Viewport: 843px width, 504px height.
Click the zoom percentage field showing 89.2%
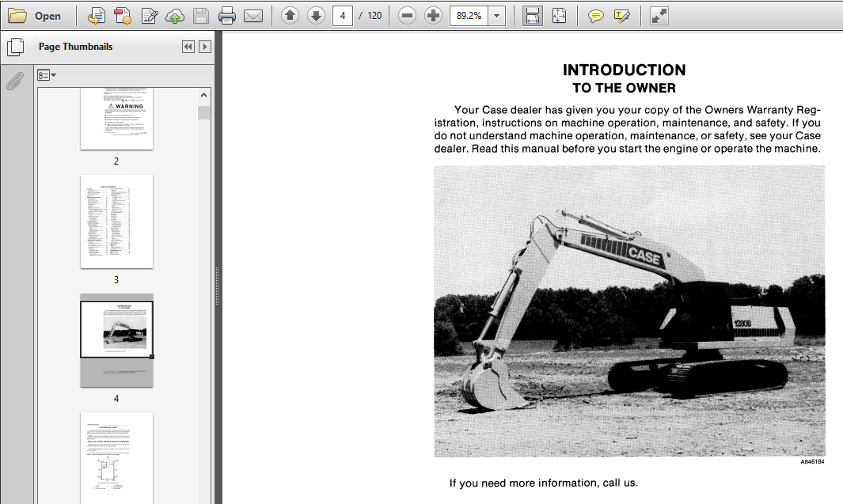[x=469, y=16]
